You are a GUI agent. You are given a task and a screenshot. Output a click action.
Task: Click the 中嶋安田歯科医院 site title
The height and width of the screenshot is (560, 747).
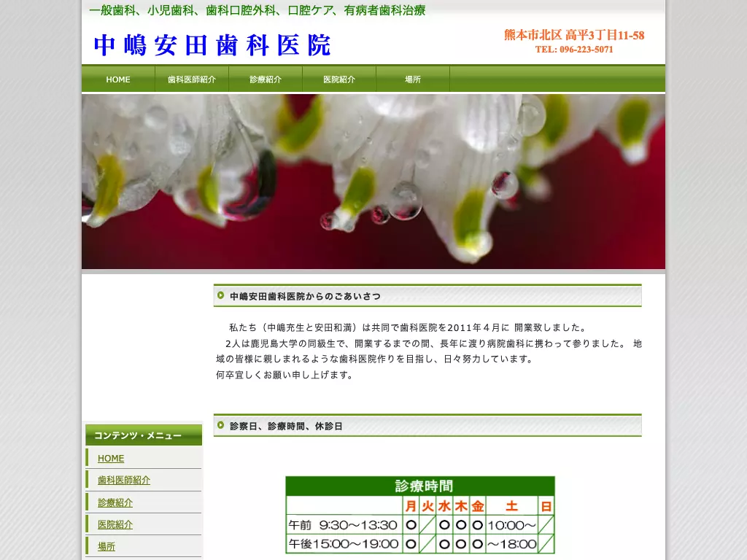pos(212,45)
